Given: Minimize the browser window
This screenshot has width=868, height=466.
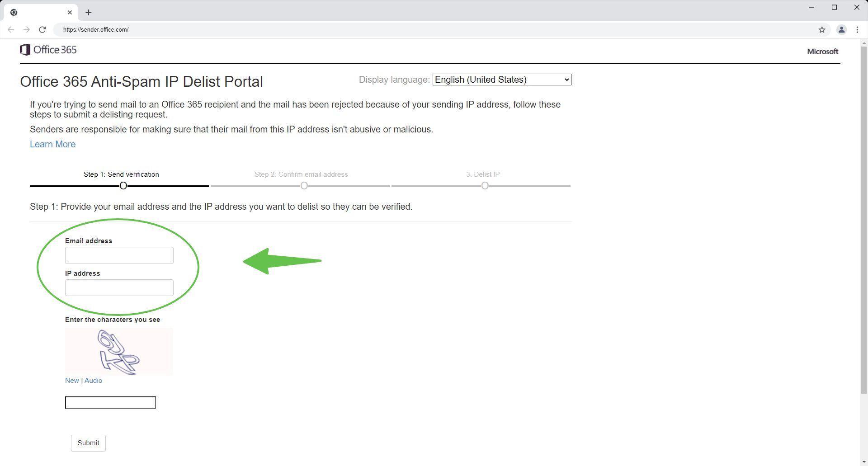Looking at the screenshot, I should (x=811, y=7).
